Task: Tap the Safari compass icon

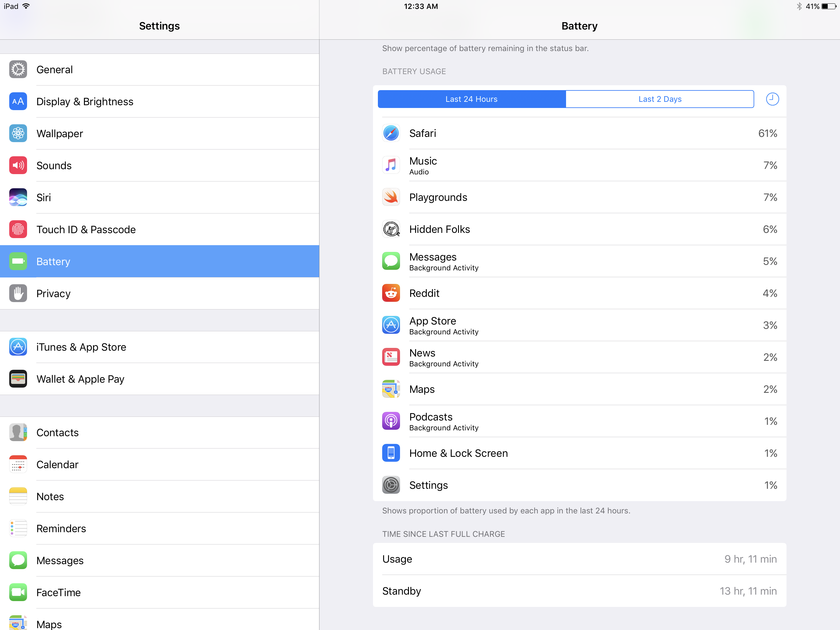Action: click(391, 134)
